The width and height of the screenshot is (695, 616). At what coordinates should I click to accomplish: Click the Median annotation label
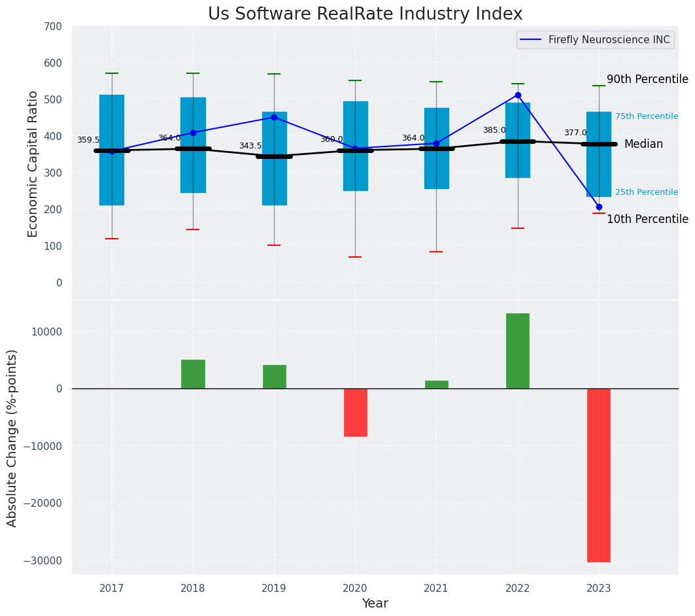[x=643, y=145]
